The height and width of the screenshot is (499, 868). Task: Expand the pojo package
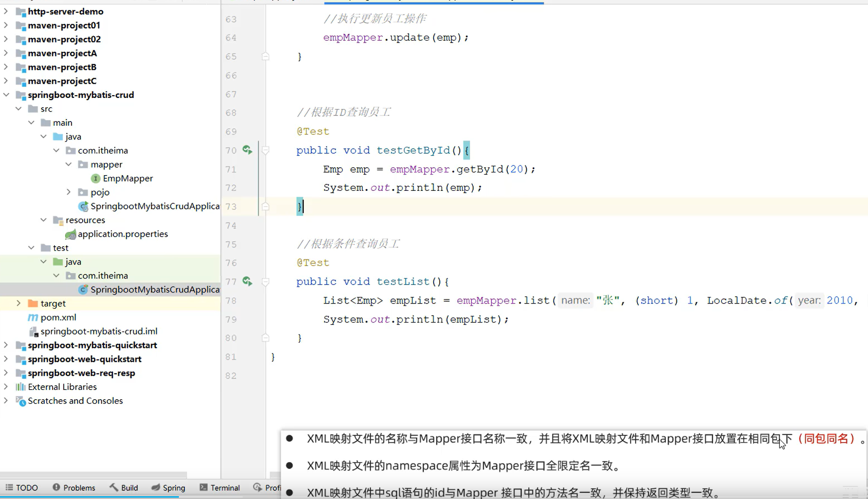point(68,192)
